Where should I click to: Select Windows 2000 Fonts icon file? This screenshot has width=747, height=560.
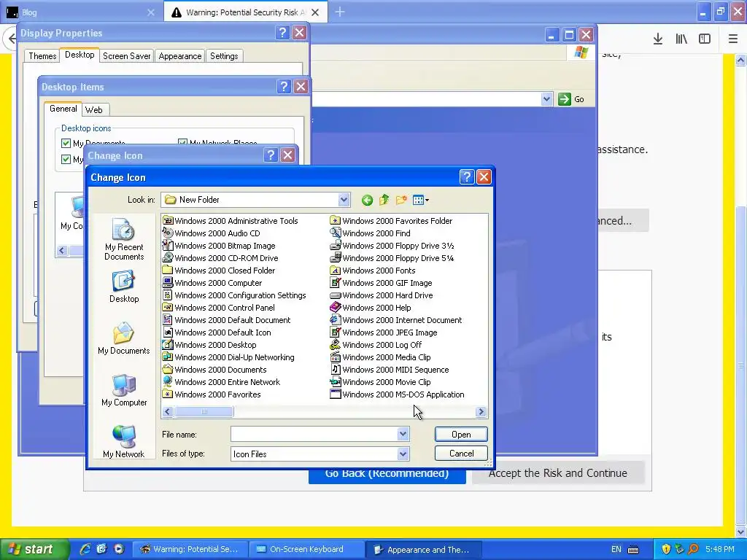373,270
